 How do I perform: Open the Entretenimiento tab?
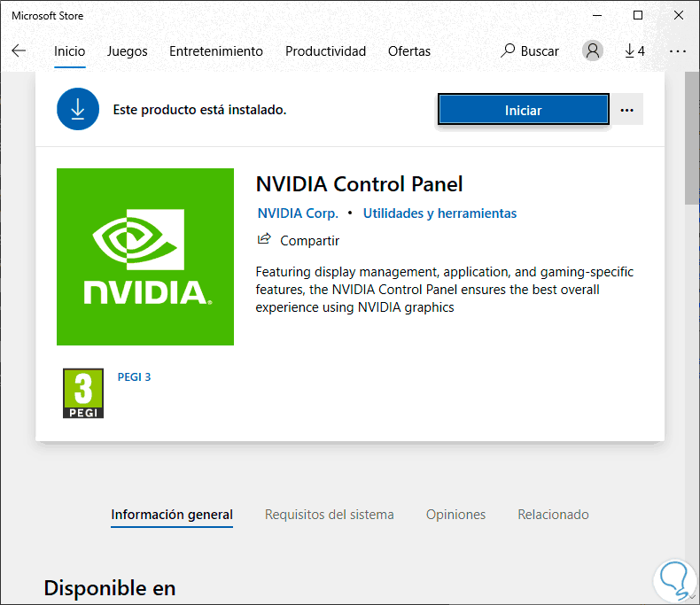(216, 51)
